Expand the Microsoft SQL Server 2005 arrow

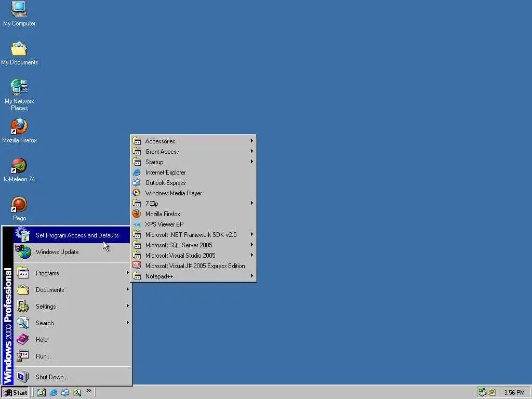[252, 245]
